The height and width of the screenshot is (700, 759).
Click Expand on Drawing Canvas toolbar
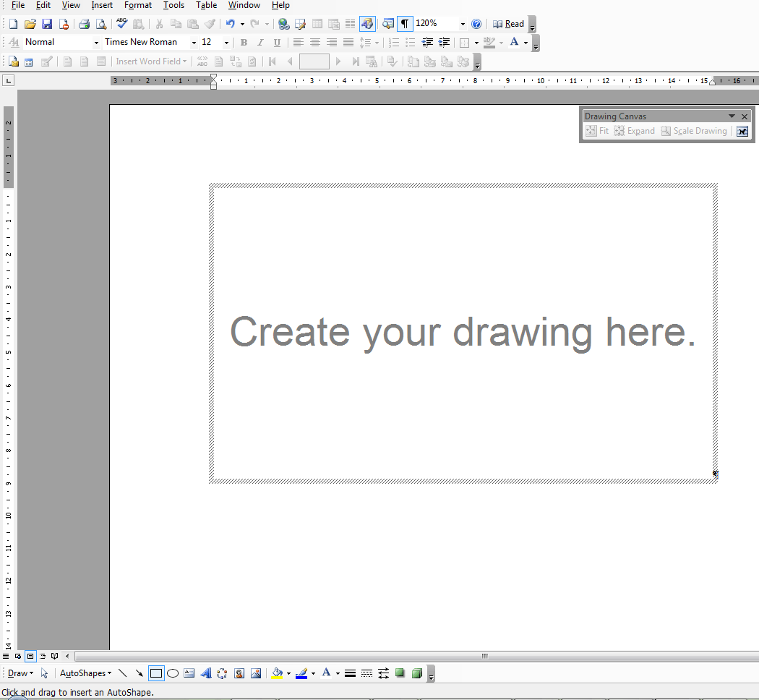(x=634, y=131)
